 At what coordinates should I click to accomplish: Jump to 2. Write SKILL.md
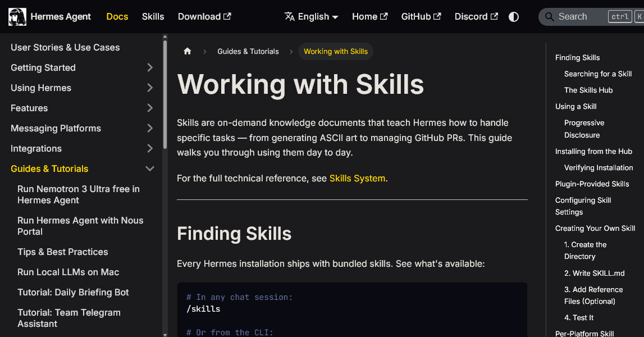[x=594, y=274]
